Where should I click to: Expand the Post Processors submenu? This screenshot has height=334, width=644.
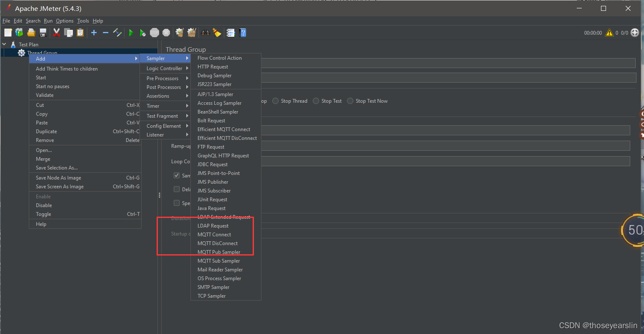click(x=165, y=87)
